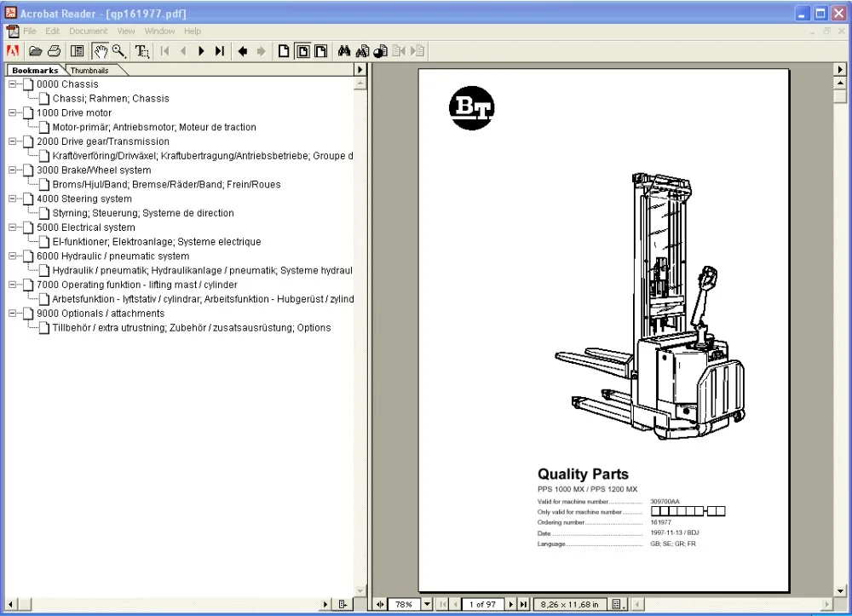Viewport: 852px width, 616px height.
Task: Open bookmark El-funktioner; Elektroanlage
Action: (157, 242)
